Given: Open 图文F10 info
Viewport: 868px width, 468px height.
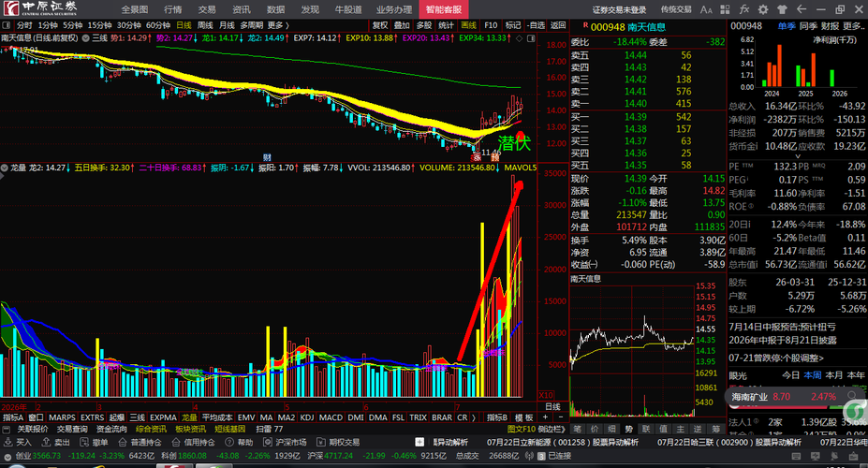Looking at the screenshot, I should click(522, 429).
